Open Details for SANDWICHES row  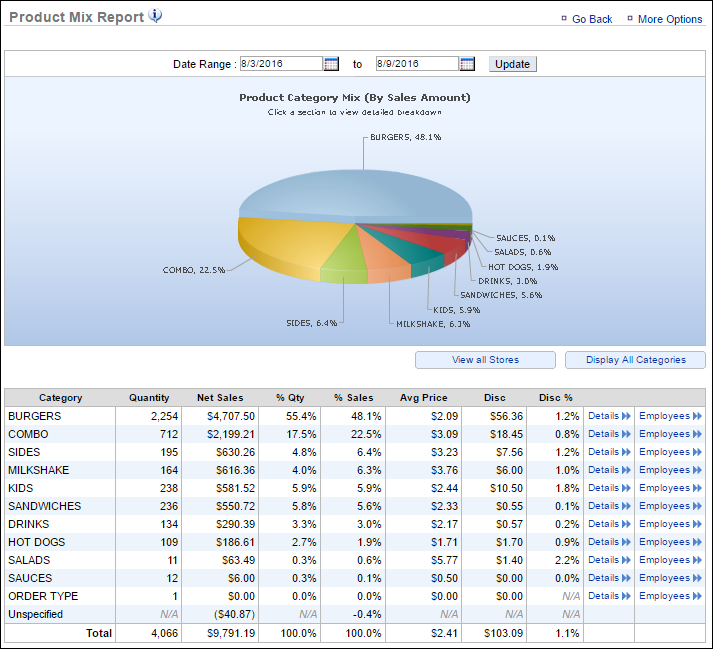click(609, 506)
